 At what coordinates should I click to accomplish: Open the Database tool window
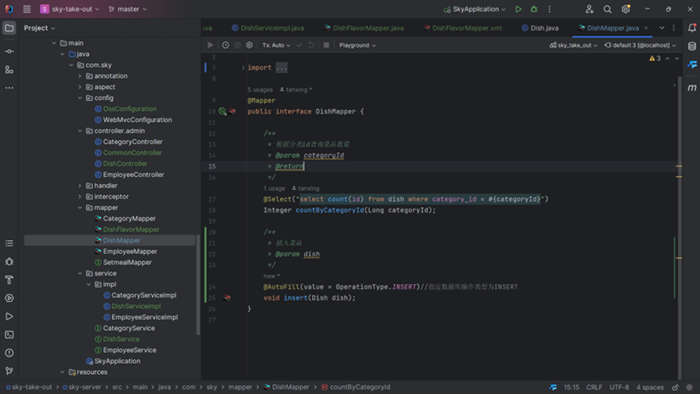click(x=692, y=46)
